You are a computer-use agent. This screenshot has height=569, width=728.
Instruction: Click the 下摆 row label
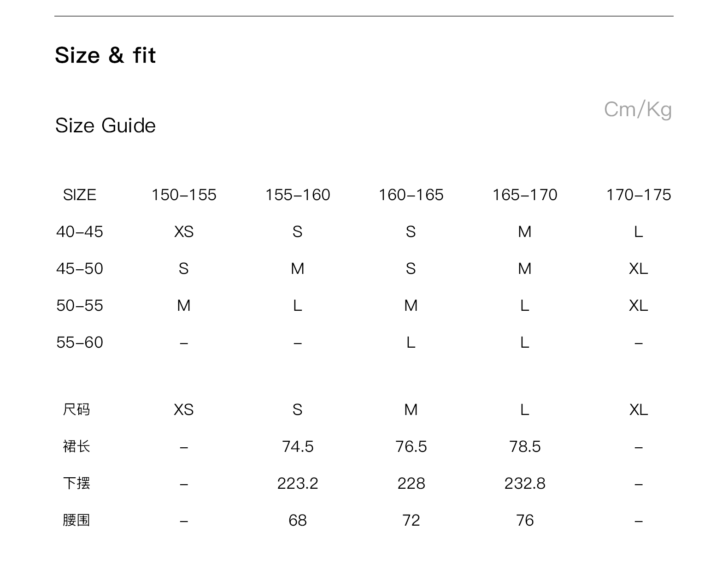pyautogui.click(x=76, y=483)
